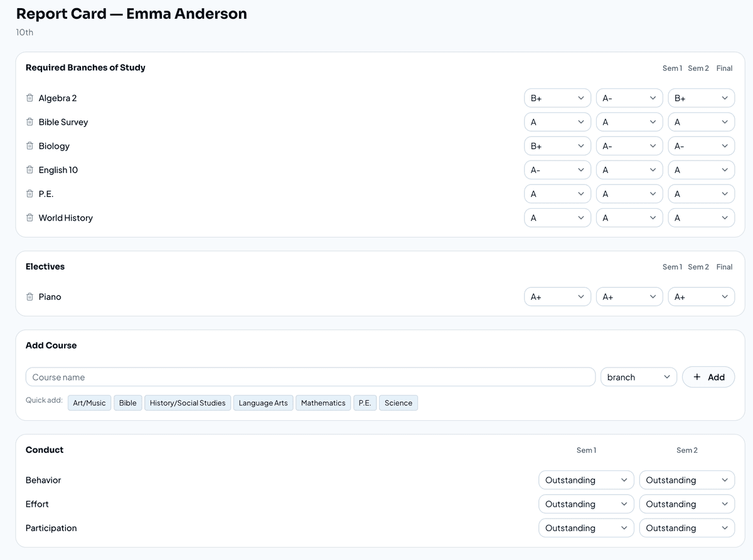753x560 pixels.
Task: Click the trash icon next to P.E.
Action: point(29,194)
